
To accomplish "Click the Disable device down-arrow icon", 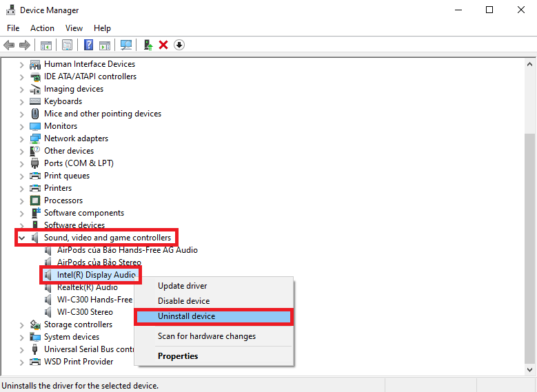I will coord(179,45).
